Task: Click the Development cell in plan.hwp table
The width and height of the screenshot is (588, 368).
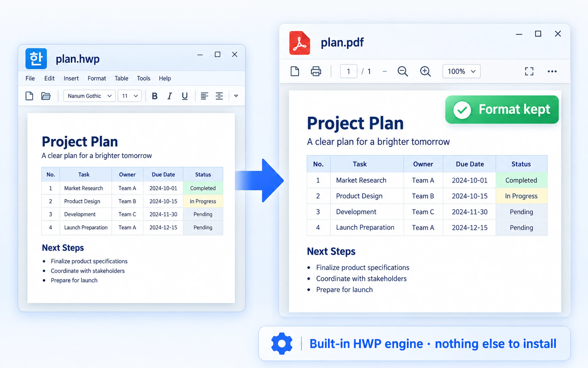Action: coord(85,214)
